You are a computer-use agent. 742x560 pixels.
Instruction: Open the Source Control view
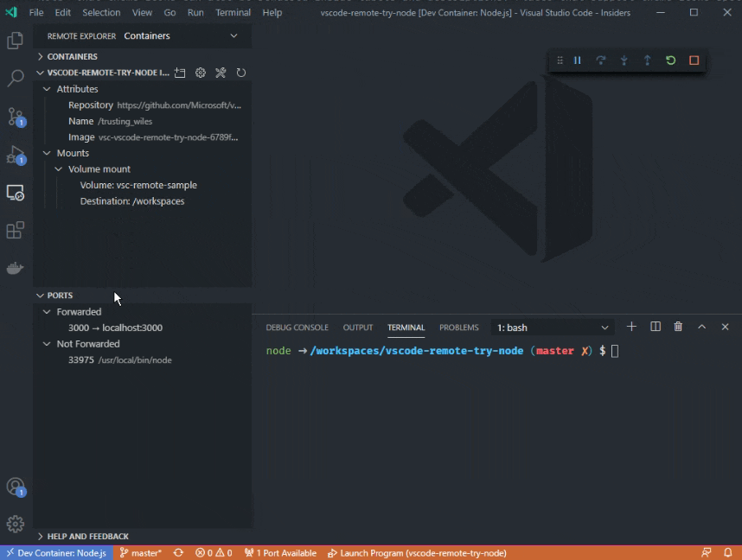tap(16, 117)
